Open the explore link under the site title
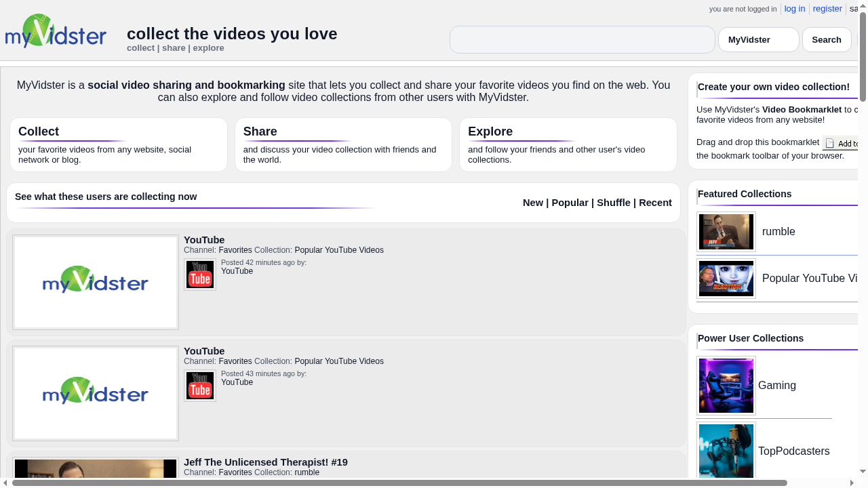868x488 pixels. coord(208,47)
